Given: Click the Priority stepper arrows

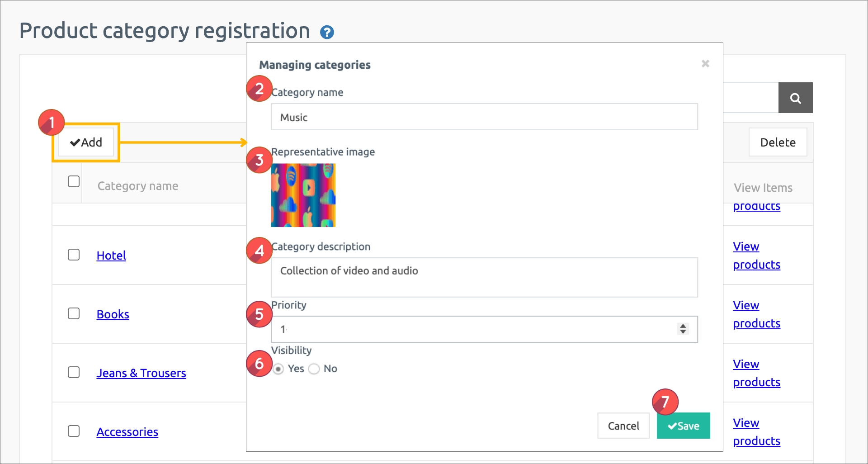Looking at the screenshot, I should pyautogui.click(x=683, y=329).
